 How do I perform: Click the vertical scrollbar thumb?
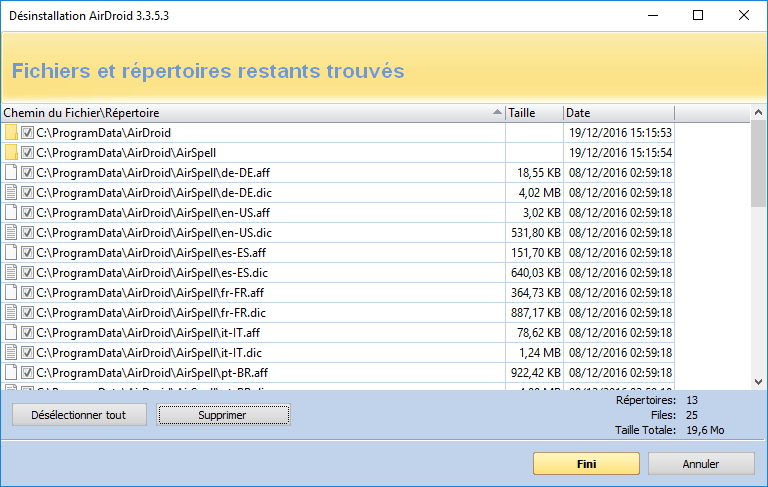point(758,164)
